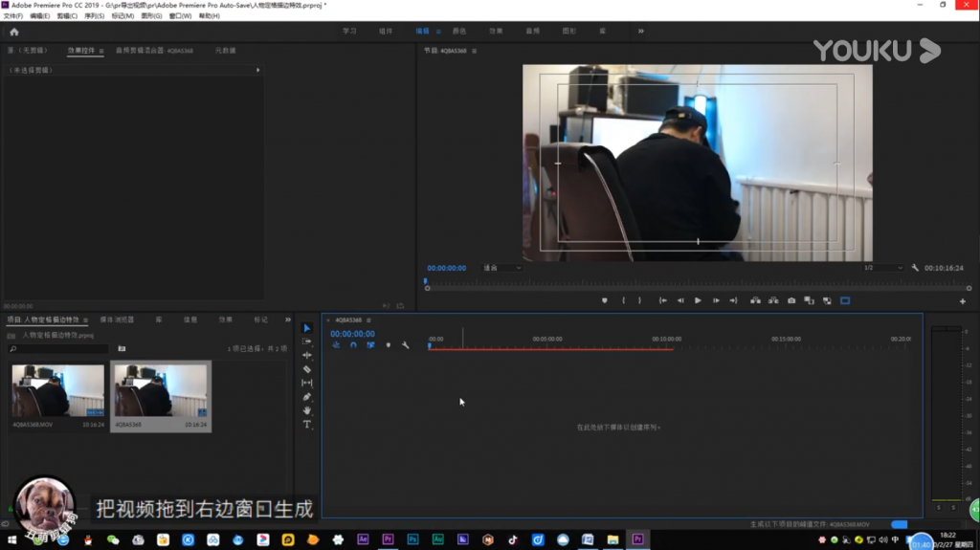The height and width of the screenshot is (550, 980).
Task: Add marker in Program Monitor
Action: 605,300
